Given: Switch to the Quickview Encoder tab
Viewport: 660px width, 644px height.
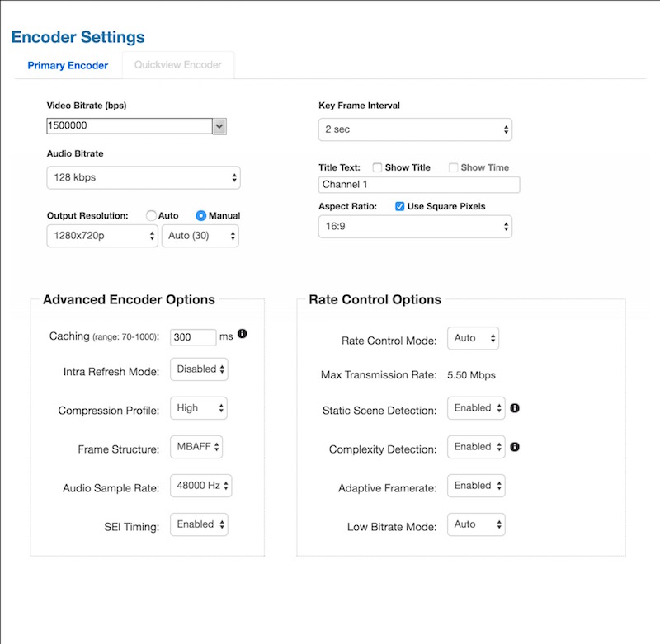Looking at the screenshot, I should [177, 65].
